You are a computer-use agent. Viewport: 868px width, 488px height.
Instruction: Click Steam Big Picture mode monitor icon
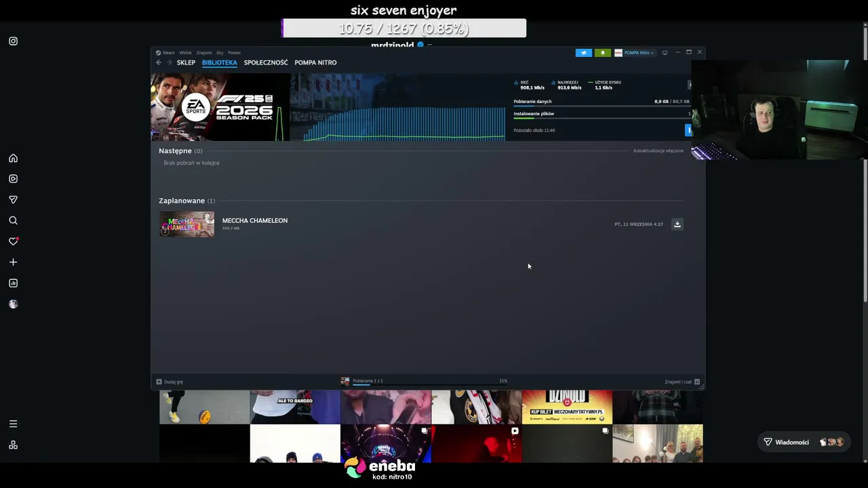665,53
